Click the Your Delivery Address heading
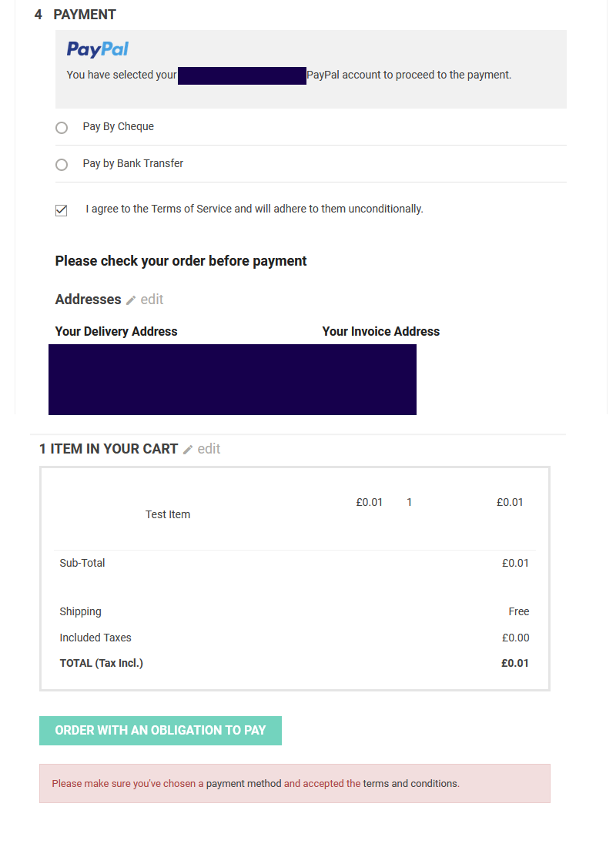Viewport: 616px width, 847px height. coord(116,332)
